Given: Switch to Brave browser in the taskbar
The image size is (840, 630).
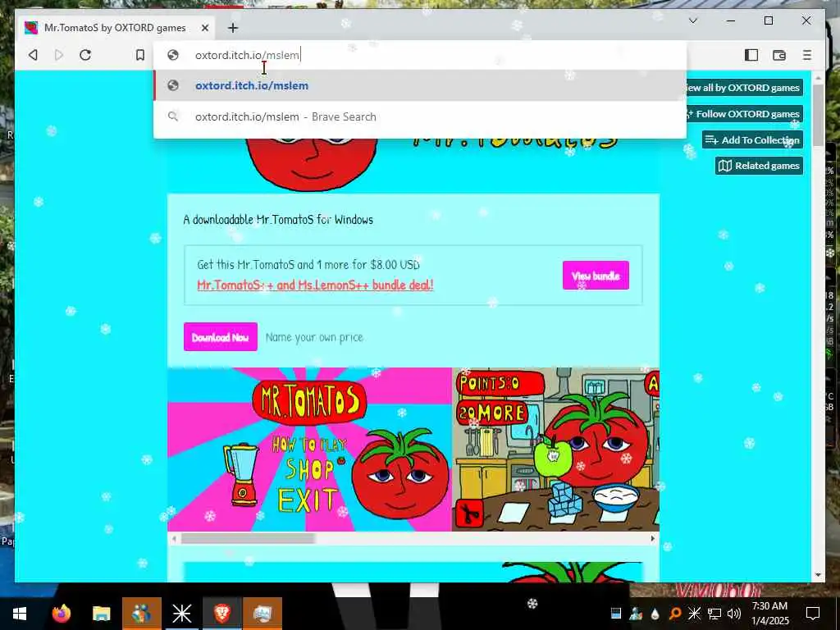Looking at the screenshot, I should [221, 614].
